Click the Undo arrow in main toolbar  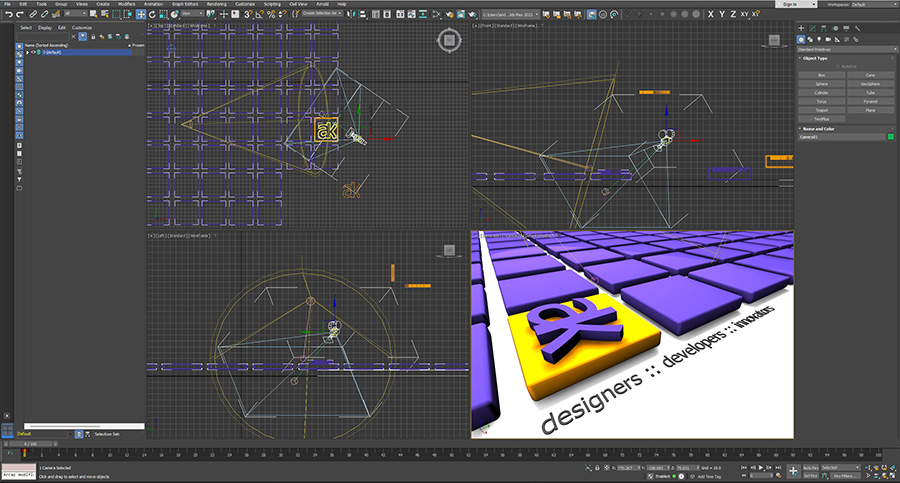(x=9, y=14)
